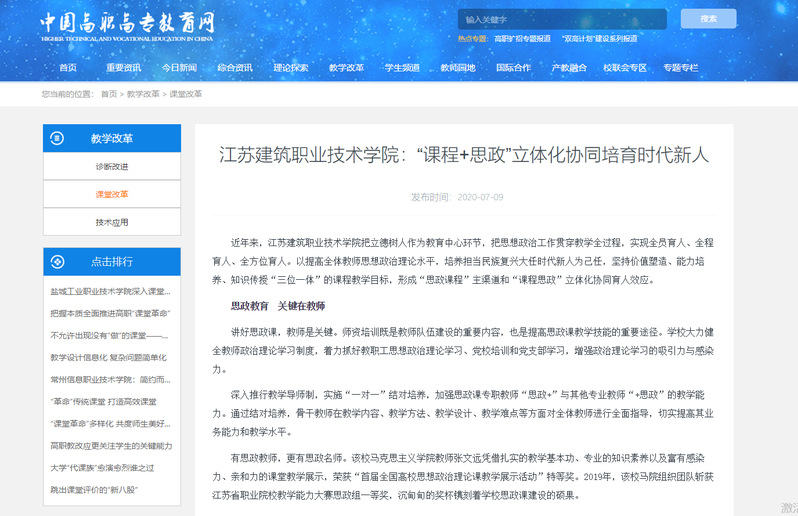Image resolution: width=798 pixels, height=516 pixels.
Task: Open ranked article 盐城工业职业技术学院深入课堂
Action: coord(112,291)
